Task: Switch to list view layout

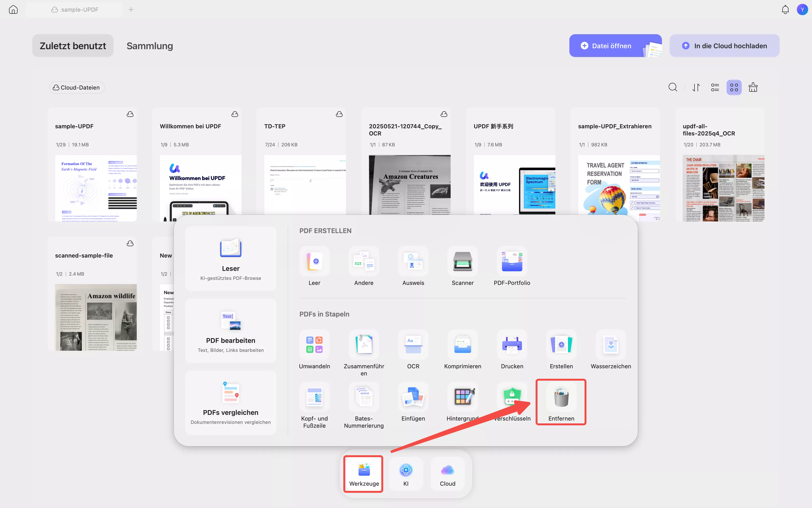Action: 715,87
